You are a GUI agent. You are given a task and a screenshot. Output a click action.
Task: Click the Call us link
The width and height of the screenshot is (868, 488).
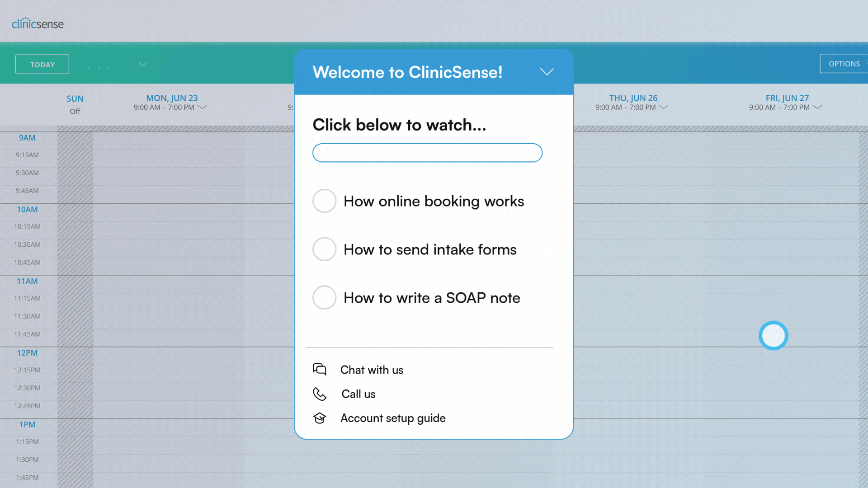pos(359,394)
